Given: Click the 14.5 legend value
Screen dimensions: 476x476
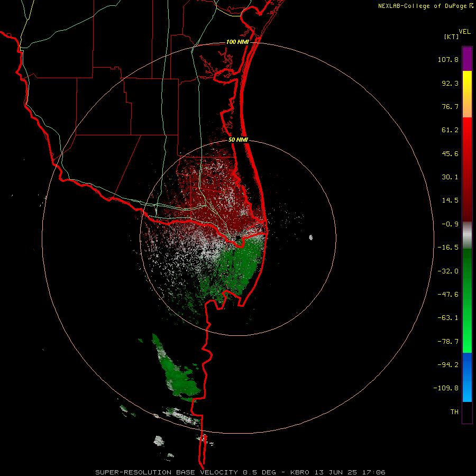Looking at the screenshot, I should click(x=450, y=200).
